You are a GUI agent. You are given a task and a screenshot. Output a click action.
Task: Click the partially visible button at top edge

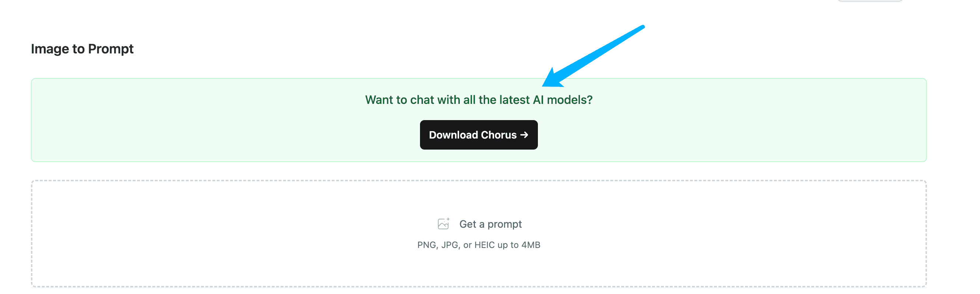[x=870, y=1]
